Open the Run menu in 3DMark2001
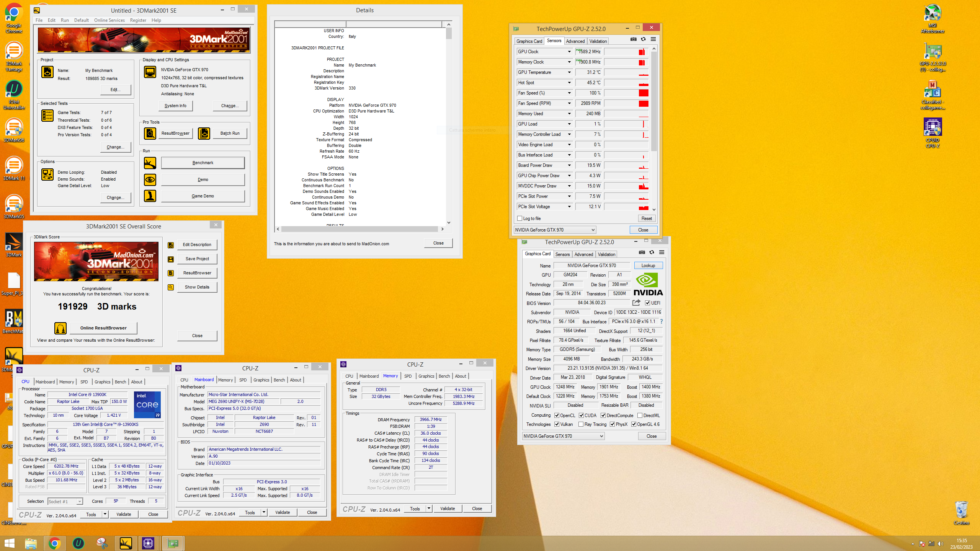980x551 pixels. coord(65,20)
